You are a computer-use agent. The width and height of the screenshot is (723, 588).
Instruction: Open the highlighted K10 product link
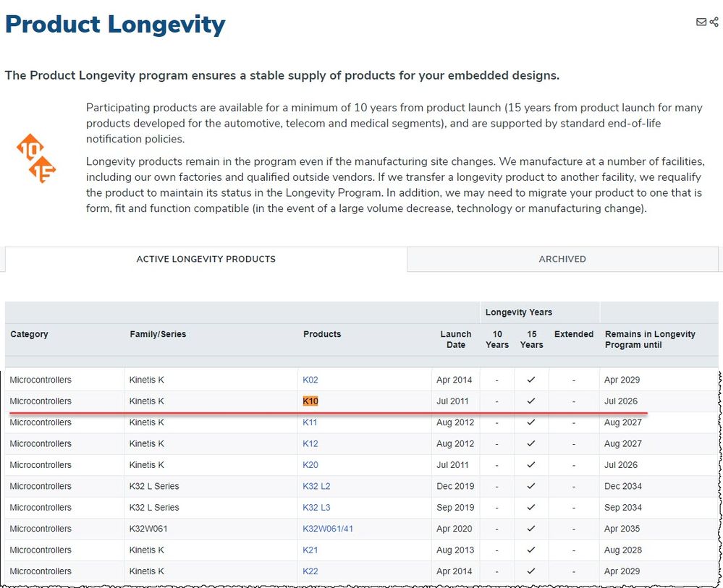pyautogui.click(x=310, y=401)
